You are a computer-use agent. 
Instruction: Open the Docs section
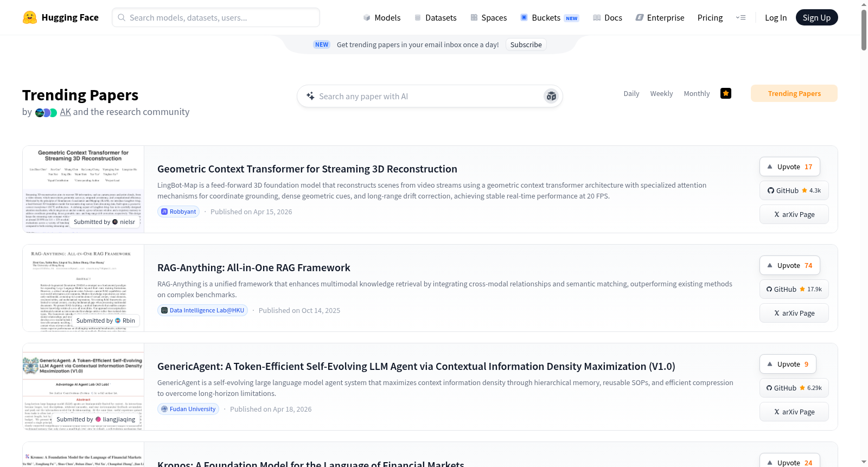pyautogui.click(x=608, y=18)
